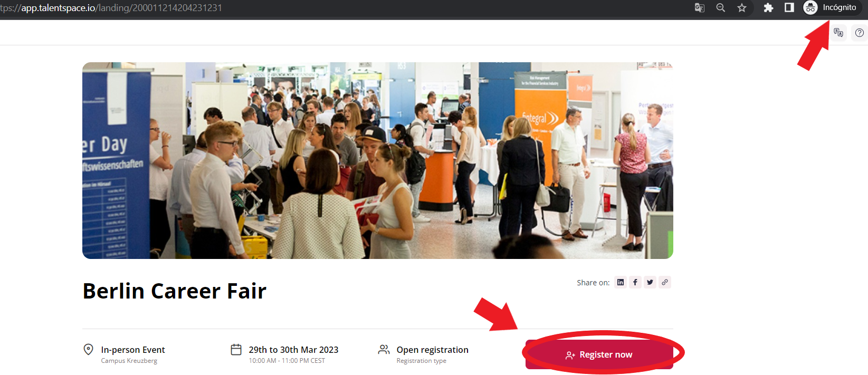Click the calendar icon beside the dates
This screenshot has width=868, height=375.
click(x=236, y=349)
